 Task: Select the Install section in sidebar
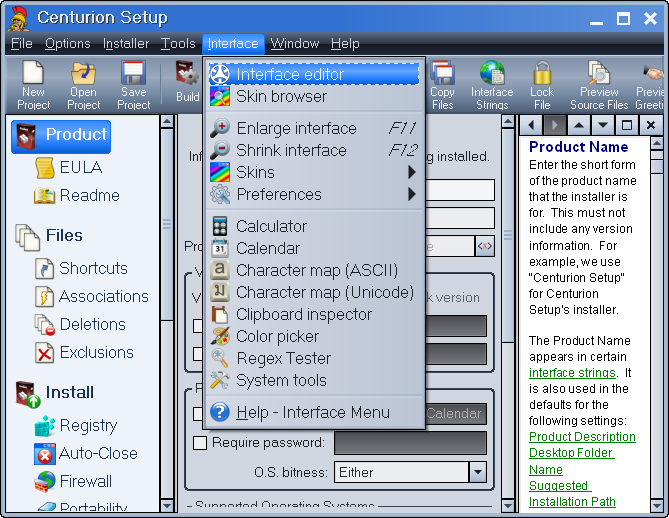(x=55, y=393)
